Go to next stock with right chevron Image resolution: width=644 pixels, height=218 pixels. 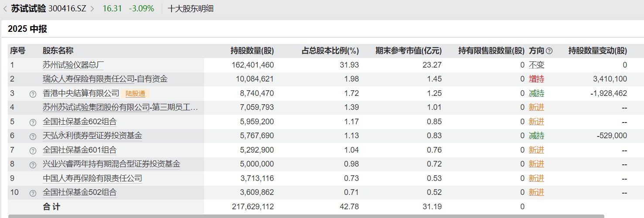point(92,8)
